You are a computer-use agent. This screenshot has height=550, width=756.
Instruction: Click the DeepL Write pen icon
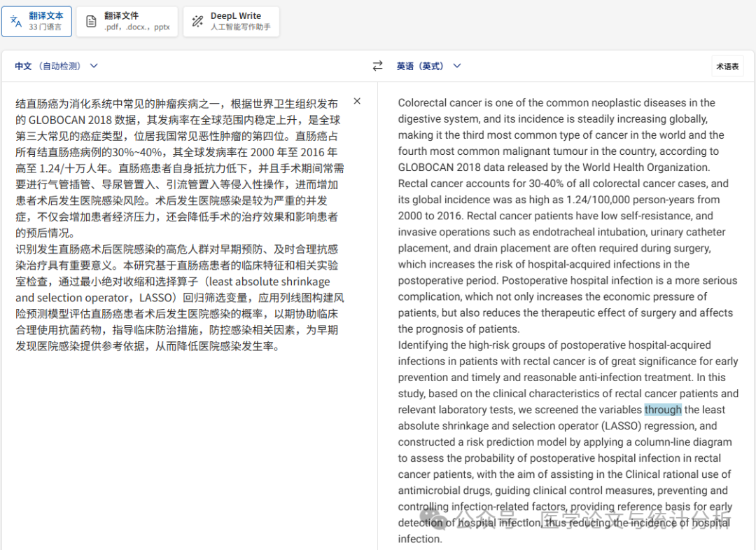(x=197, y=21)
